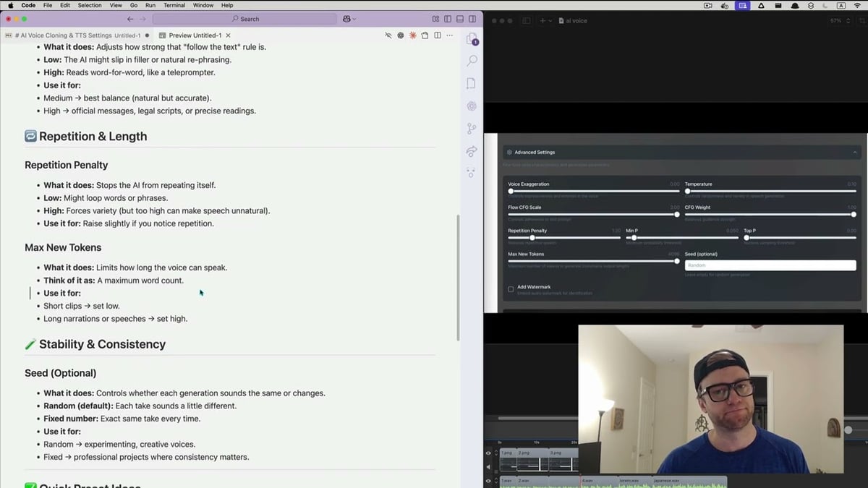868x488 pixels.
Task: Click the CFG Weight slider
Action: coord(770,214)
